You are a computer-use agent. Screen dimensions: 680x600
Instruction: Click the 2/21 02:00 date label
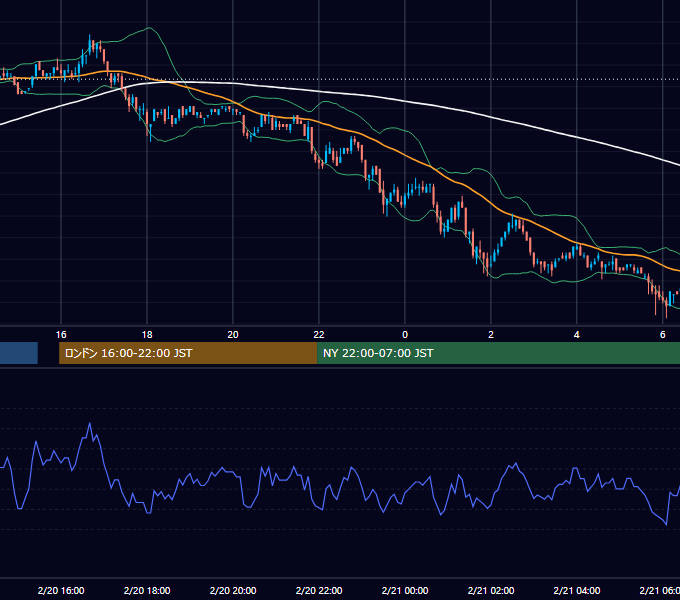[x=491, y=590]
